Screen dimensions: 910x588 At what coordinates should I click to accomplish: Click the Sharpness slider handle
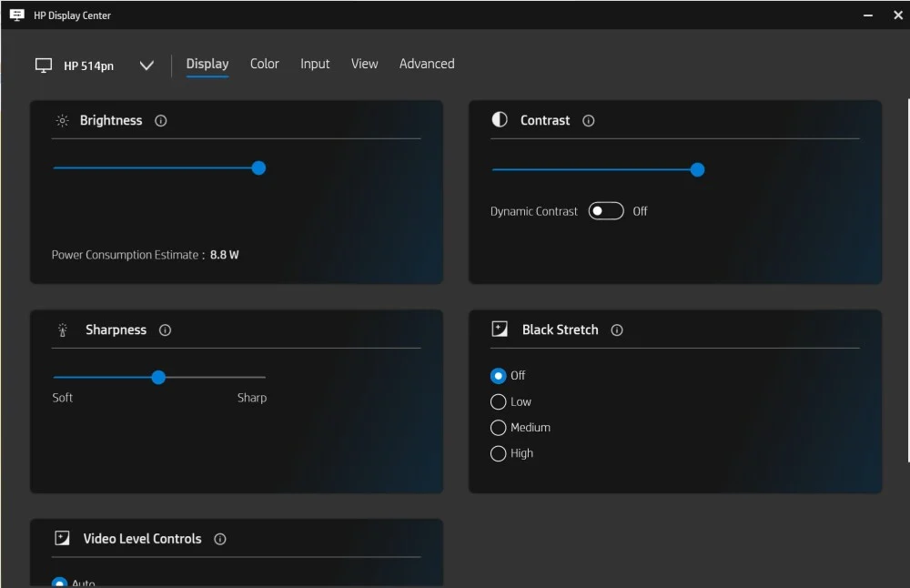click(x=158, y=377)
